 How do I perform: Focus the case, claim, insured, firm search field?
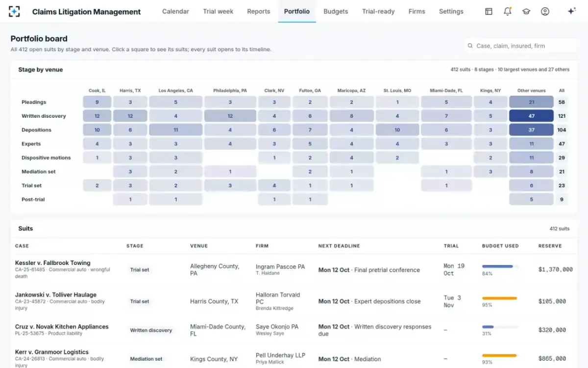pyautogui.click(x=520, y=46)
